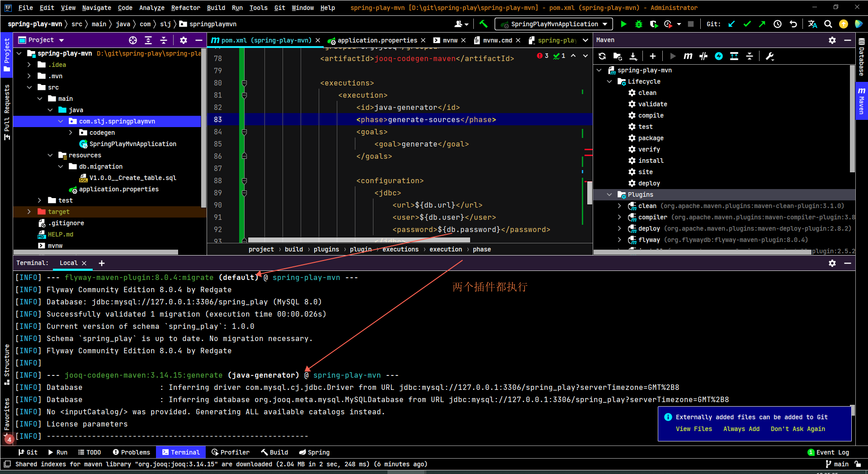Start debugging with the bug icon
This screenshot has width=868, height=474.
coord(638,24)
